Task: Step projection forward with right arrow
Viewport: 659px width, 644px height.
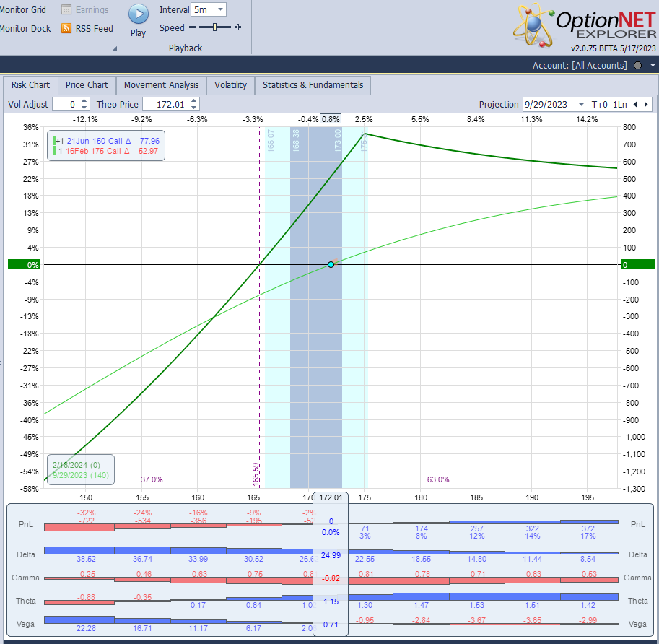Action: (x=646, y=104)
